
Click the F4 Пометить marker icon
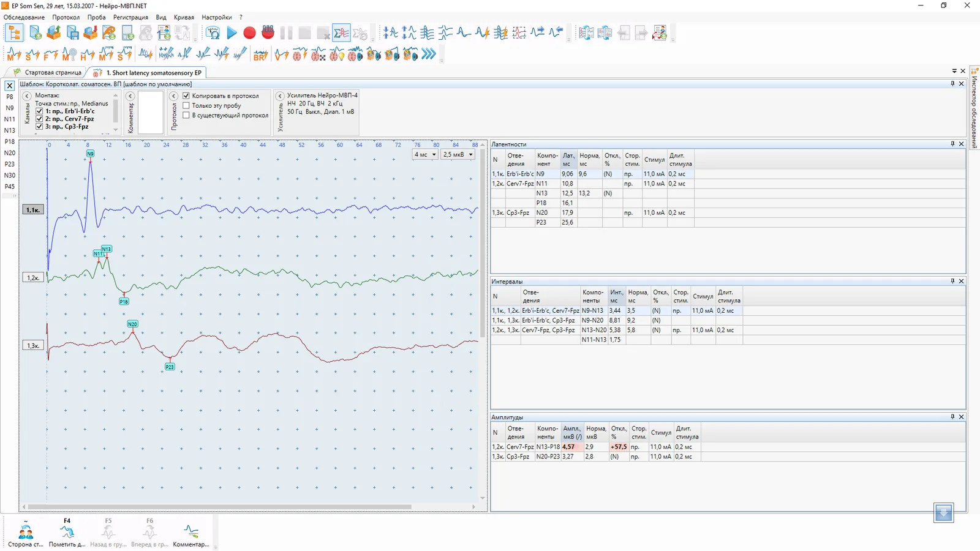pyautogui.click(x=67, y=533)
